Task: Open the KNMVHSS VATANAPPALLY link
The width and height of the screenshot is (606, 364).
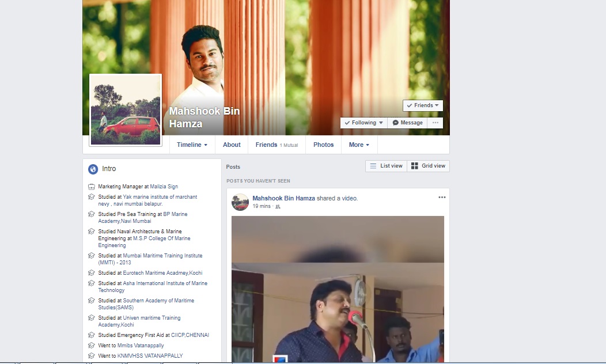Action: click(150, 356)
